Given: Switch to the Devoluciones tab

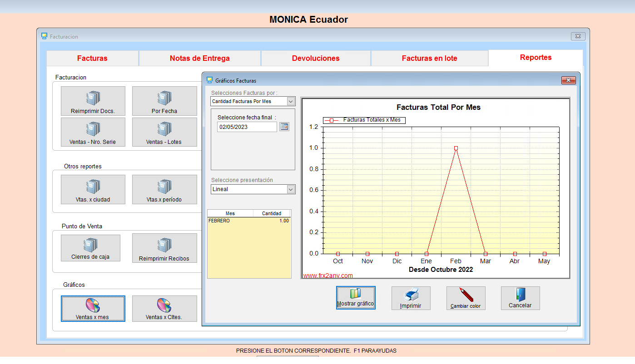Looking at the screenshot, I should pyautogui.click(x=316, y=58).
